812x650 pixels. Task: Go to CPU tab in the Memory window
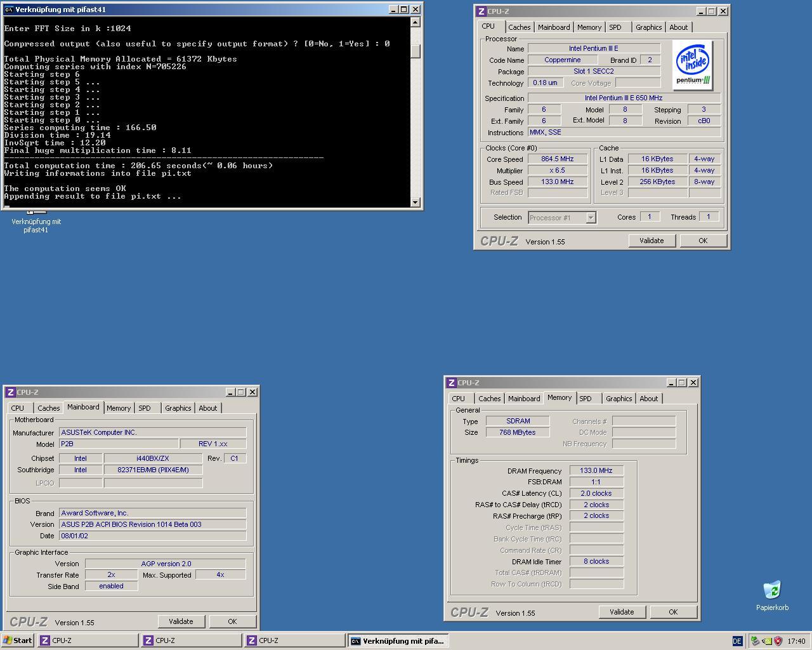click(459, 399)
